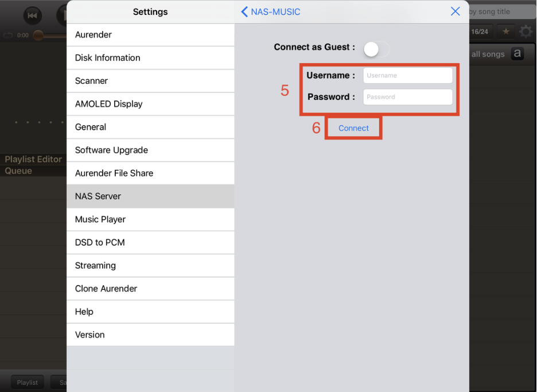
Task: Choose DSD to PCM option
Action: (150, 242)
